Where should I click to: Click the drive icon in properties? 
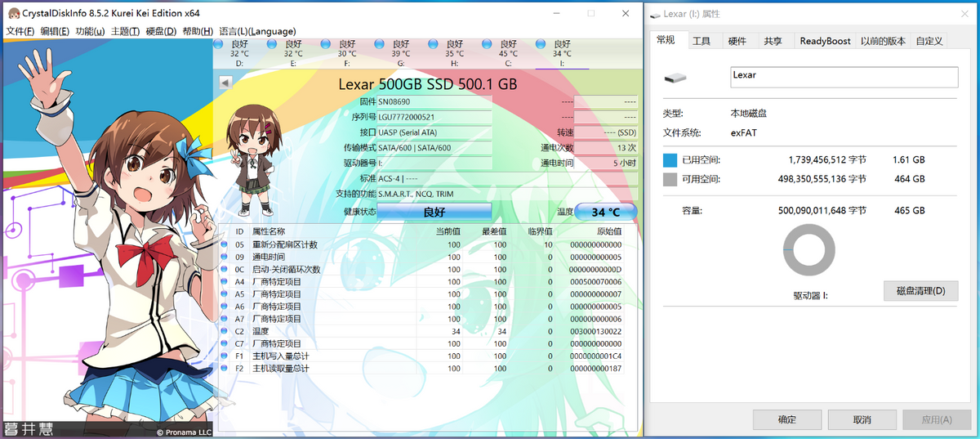coord(675,78)
